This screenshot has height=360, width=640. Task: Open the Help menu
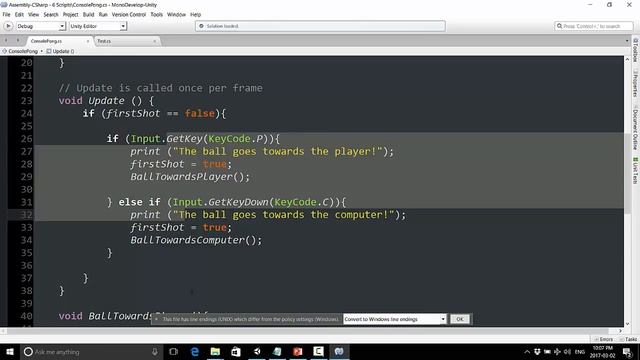196,15
